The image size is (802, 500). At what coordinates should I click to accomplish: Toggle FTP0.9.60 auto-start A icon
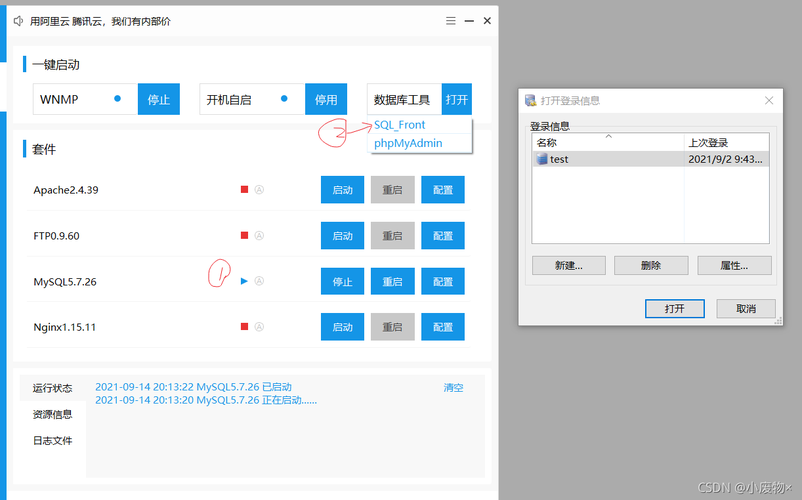coord(259,235)
